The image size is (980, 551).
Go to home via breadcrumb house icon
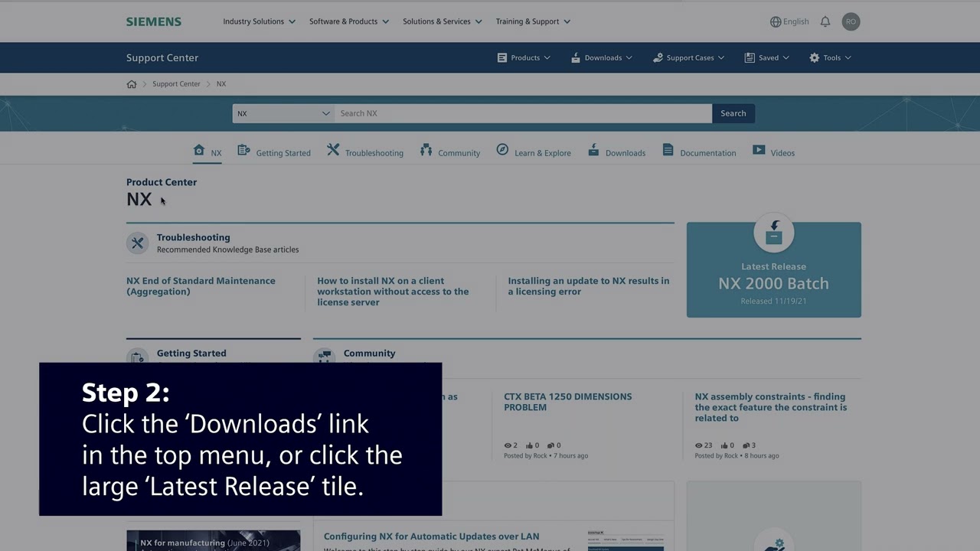[x=132, y=84]
